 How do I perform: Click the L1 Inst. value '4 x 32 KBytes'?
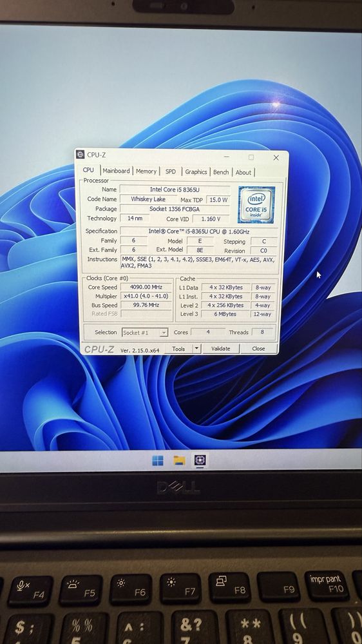[x=225, y=297]
